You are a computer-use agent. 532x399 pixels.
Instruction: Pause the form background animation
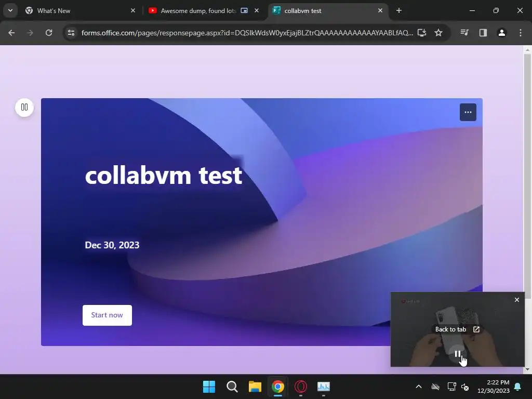coord(24,108)
